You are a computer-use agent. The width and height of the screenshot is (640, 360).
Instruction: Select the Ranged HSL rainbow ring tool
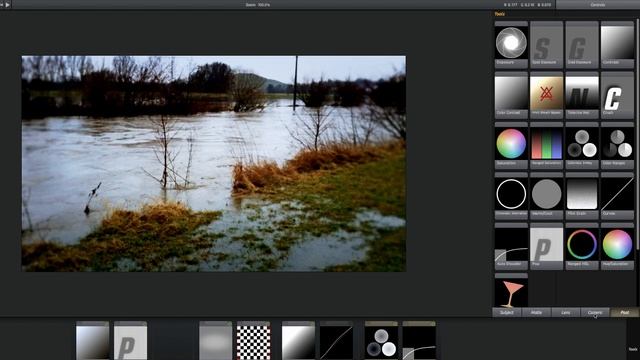[x=582, y=247]
